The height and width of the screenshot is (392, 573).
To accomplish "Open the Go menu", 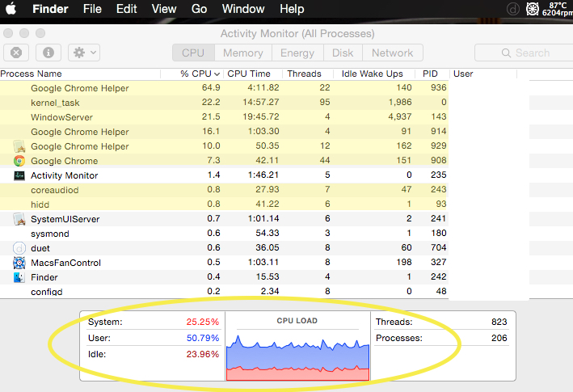I will tap(199, 9).
